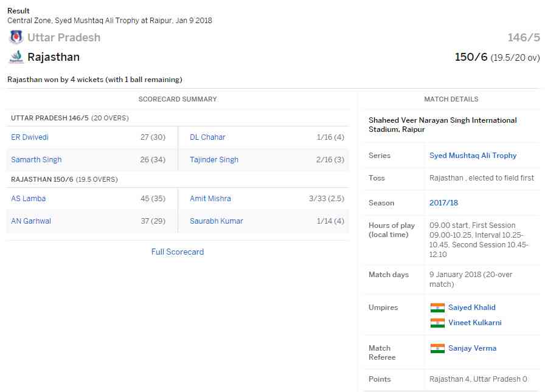Click toss result 'Rajasthan, elected to field first'
545x392 pixels.
click(x=481, y=178)
